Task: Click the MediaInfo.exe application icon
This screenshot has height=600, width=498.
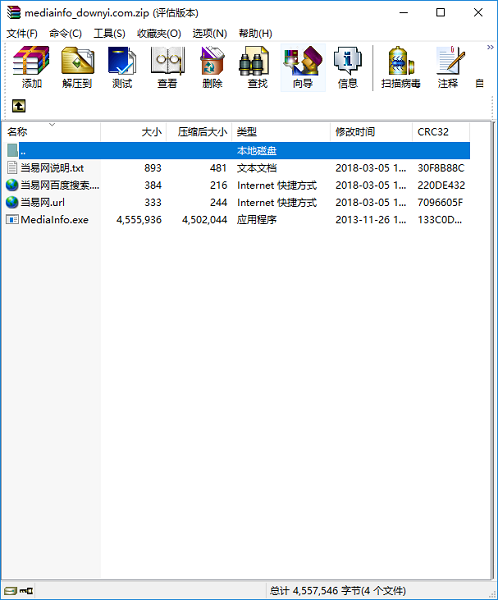Action: 12,219
